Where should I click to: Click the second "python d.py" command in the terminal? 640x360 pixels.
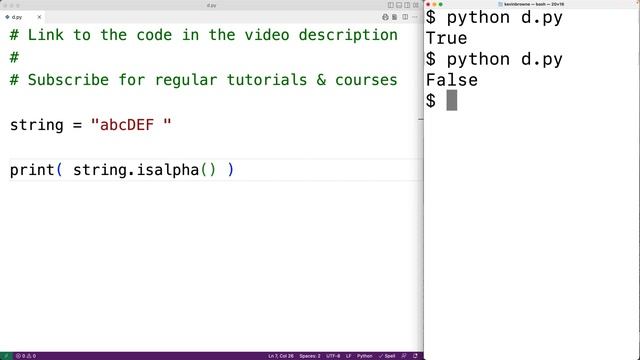[504, 60]
